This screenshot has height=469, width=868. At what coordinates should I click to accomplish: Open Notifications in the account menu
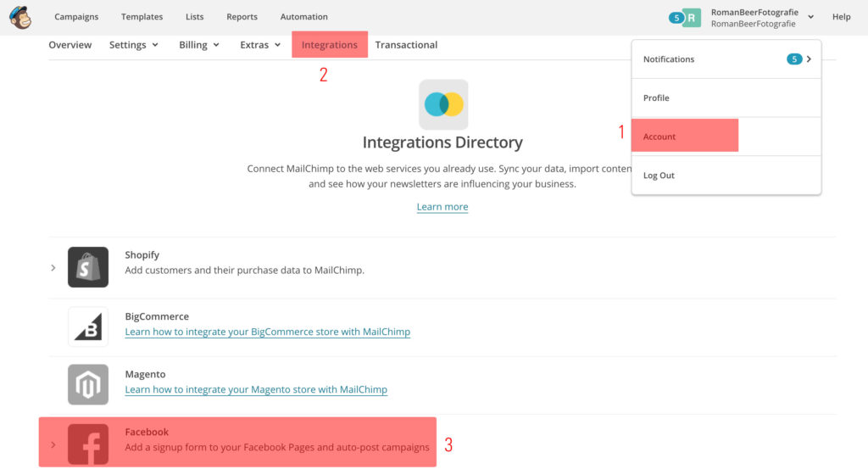[726, 59]
